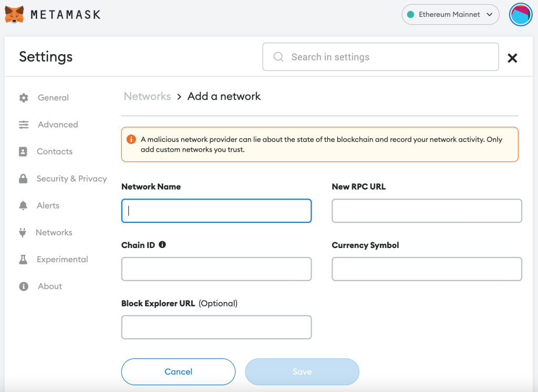Click the breadcrumb chevron separator

click(x=179, y=97)
